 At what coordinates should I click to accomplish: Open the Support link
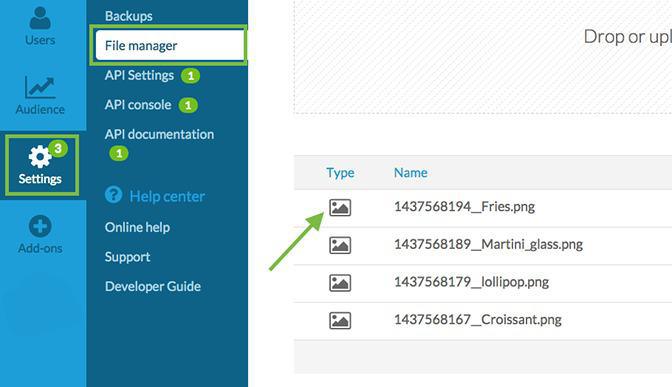pos(127,257)
